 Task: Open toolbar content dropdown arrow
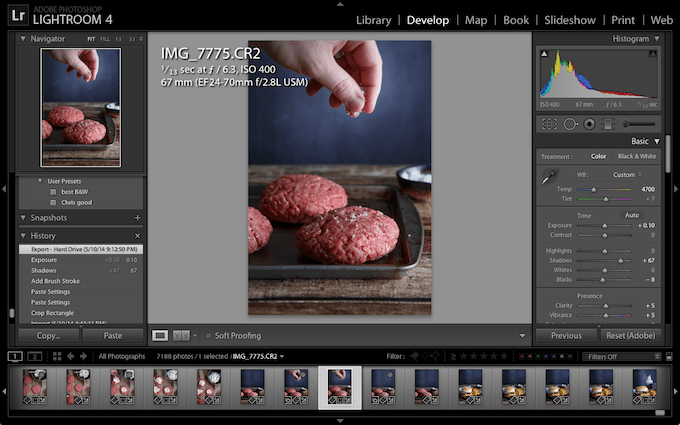(x=522, y=336)
